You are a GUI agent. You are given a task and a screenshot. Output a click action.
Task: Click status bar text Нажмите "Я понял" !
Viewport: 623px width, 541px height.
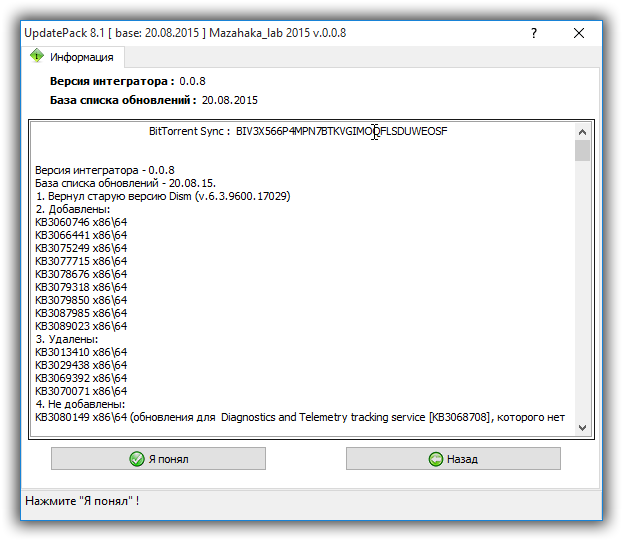[x=82, y=501]
